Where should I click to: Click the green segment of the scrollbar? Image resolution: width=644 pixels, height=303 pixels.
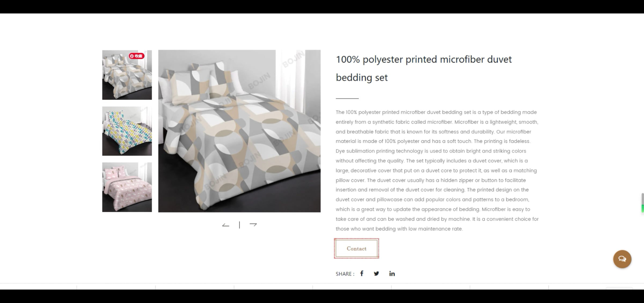643,209
